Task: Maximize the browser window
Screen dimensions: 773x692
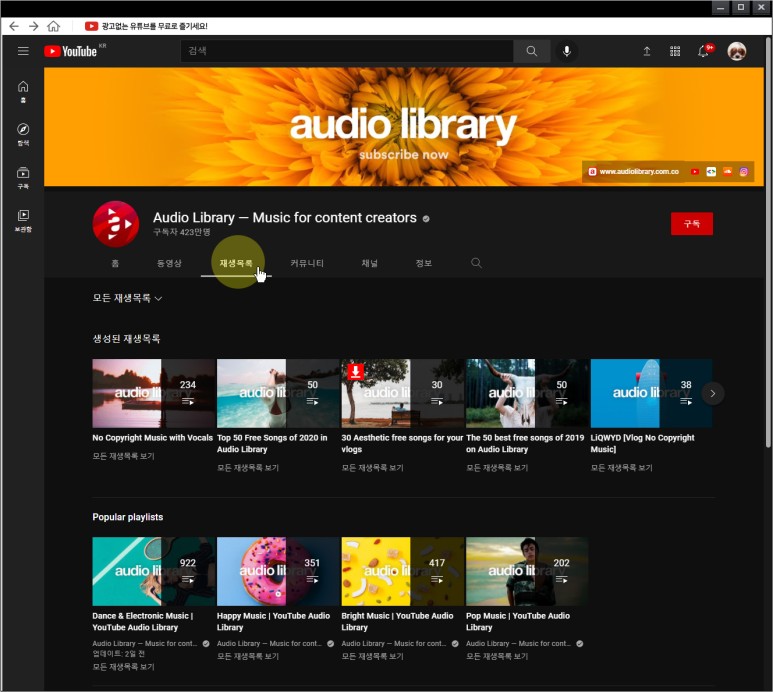Action: (x=740, y=7)
